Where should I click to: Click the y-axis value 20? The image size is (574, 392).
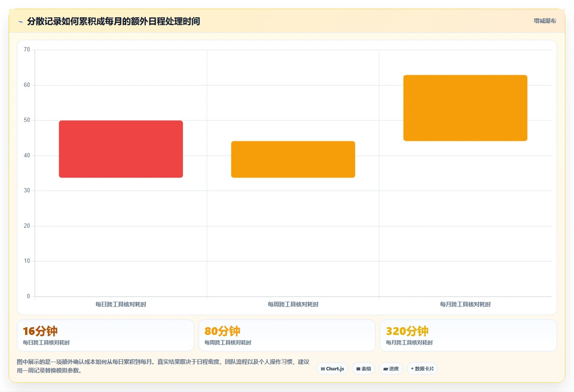[x=27, y=226]
